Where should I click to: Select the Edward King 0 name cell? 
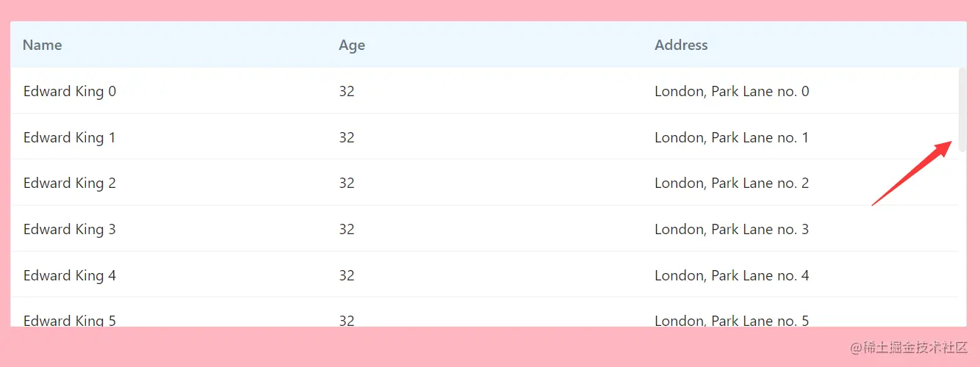point(70,91)
